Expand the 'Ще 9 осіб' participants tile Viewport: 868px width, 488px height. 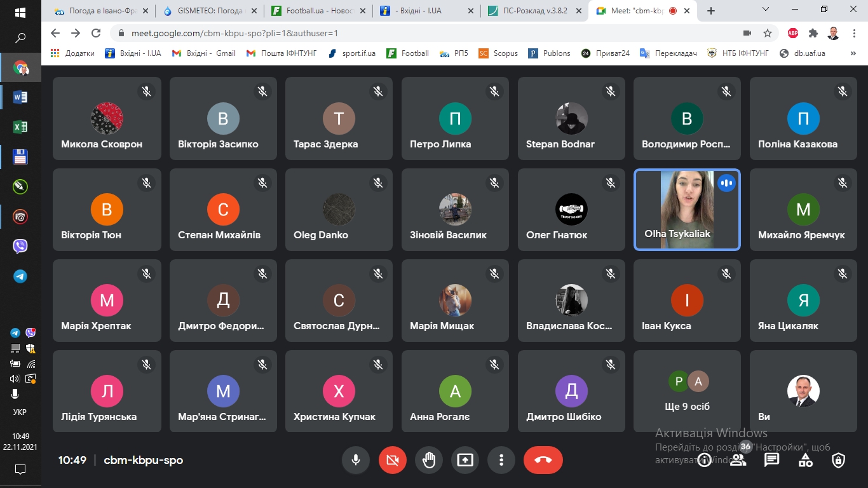(x=687, y=391)
